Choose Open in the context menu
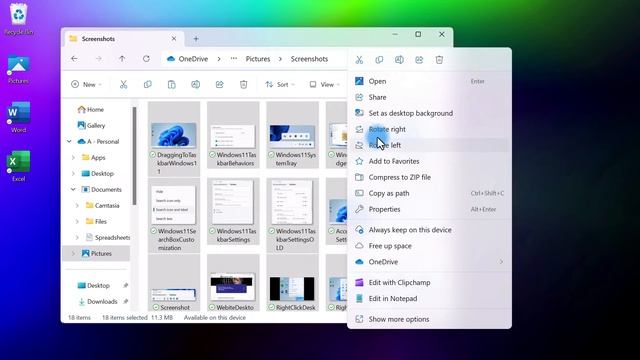 click(x=429, y=81)
